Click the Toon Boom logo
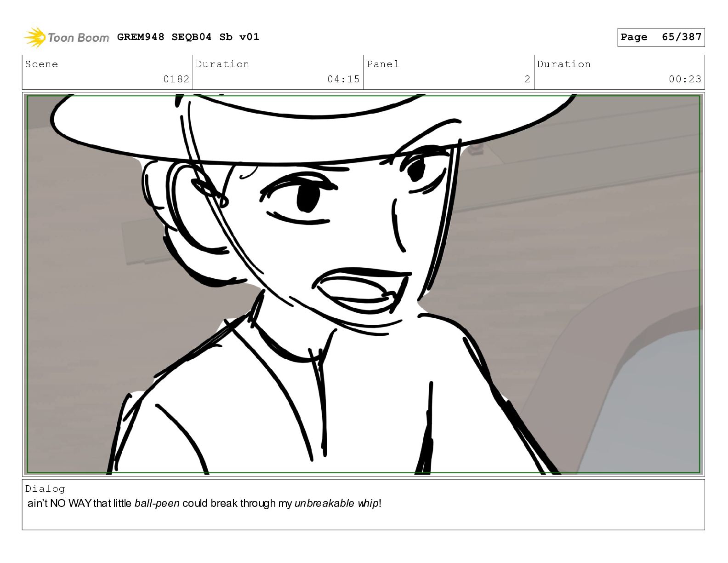Viewport: 728px width, 563px height. (67, 37)
